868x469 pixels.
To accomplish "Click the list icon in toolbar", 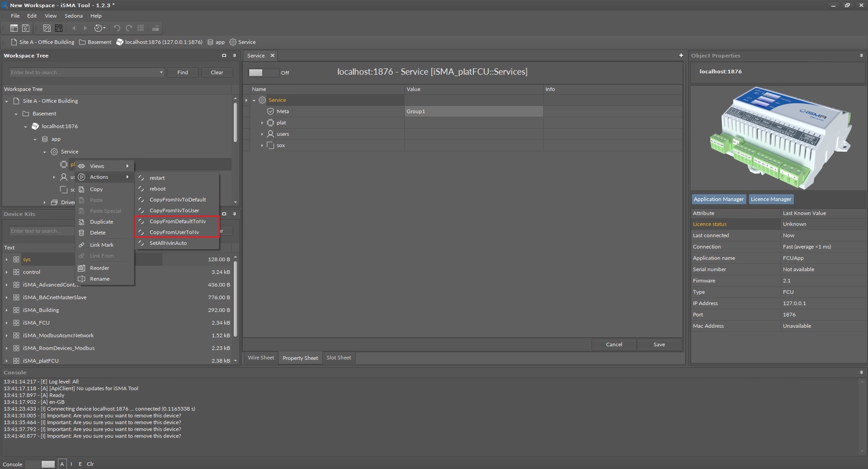I will pyautogui.click(x=141, y=28).
